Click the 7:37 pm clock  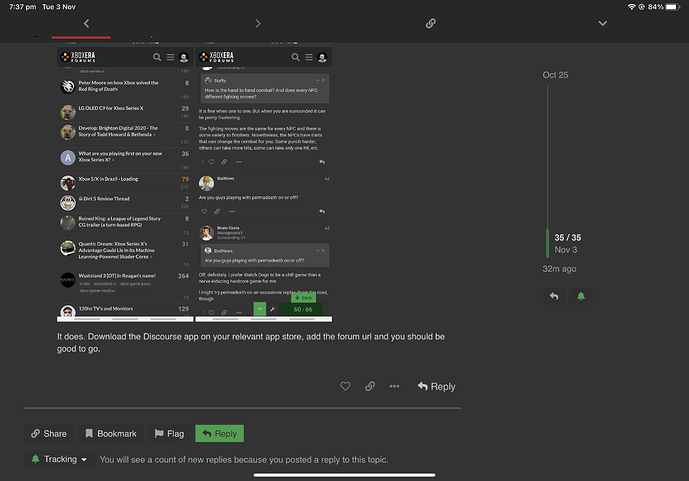click(x=22, y=7)
